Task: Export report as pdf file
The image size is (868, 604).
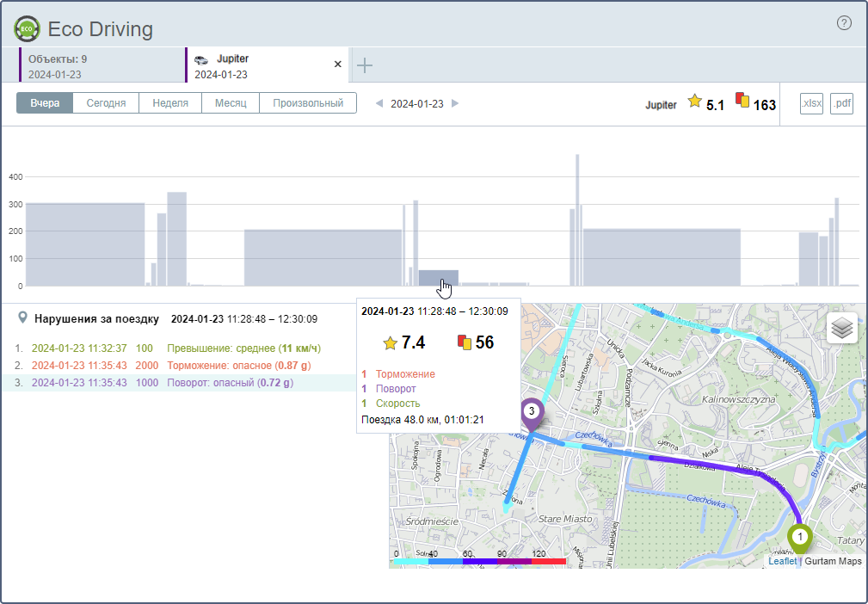Action: [841, 104]
